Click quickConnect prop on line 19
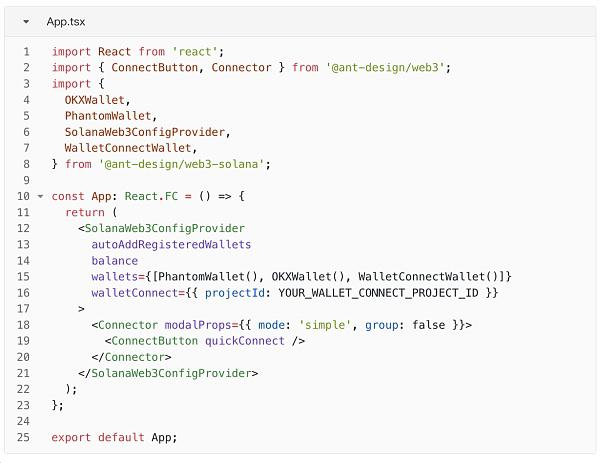This screenshot has width=600, height=463. tap(245, 341)
